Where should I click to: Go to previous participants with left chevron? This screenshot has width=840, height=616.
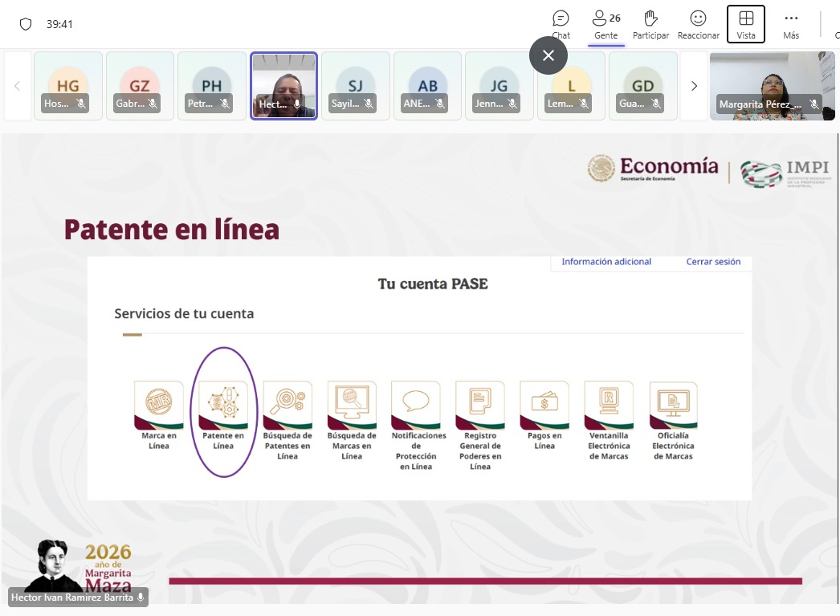[17, 86]
